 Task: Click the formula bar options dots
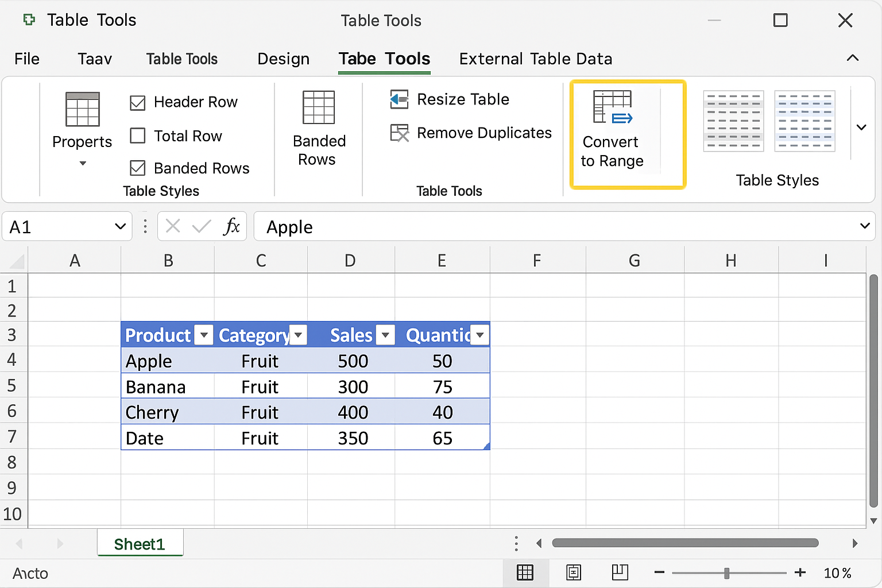tap(145, 226)
